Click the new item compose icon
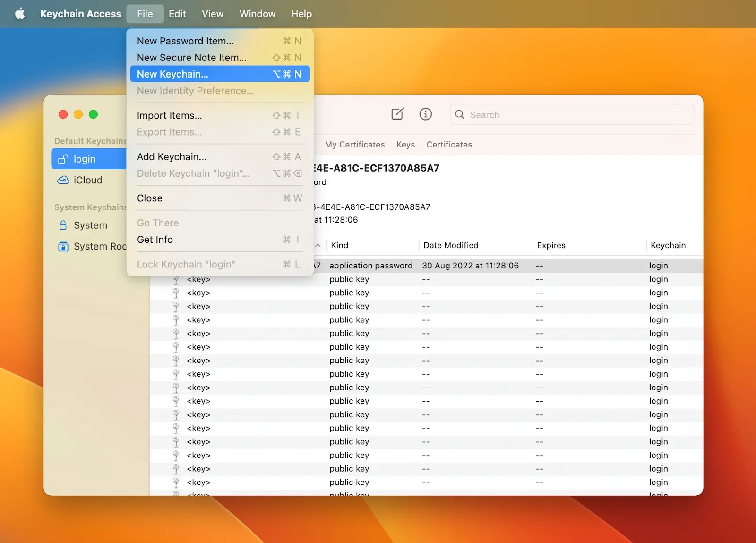 point(397,114)
